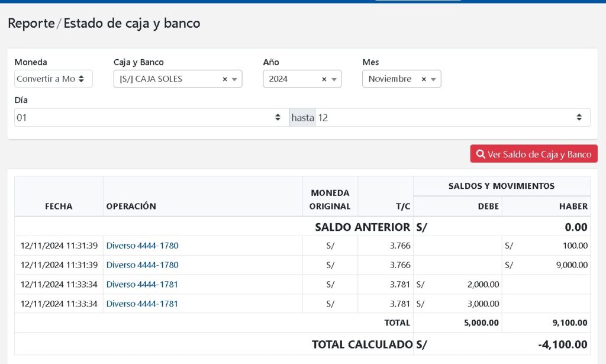
Task: Click the OPERACIÓN column header
Action: coord(131,207)
